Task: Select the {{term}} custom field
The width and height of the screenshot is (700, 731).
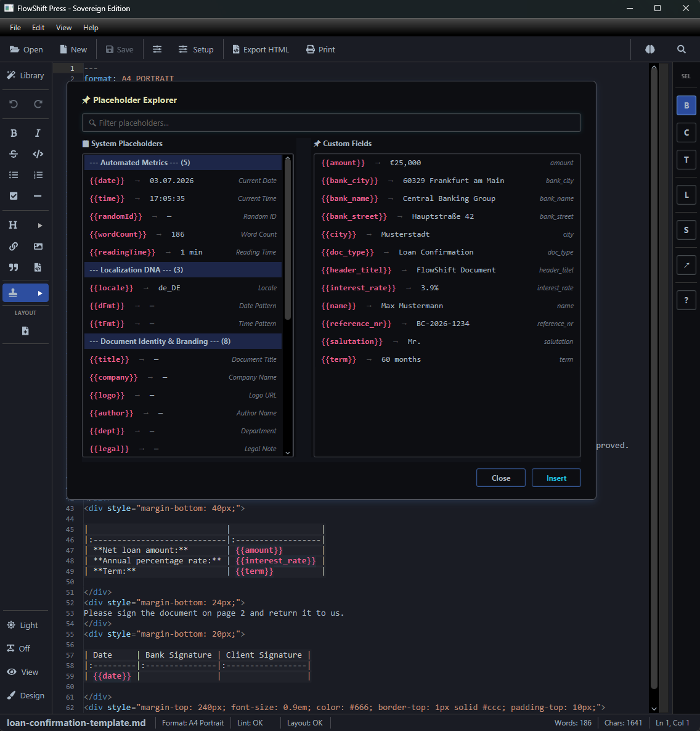Action: coord(447,359)
